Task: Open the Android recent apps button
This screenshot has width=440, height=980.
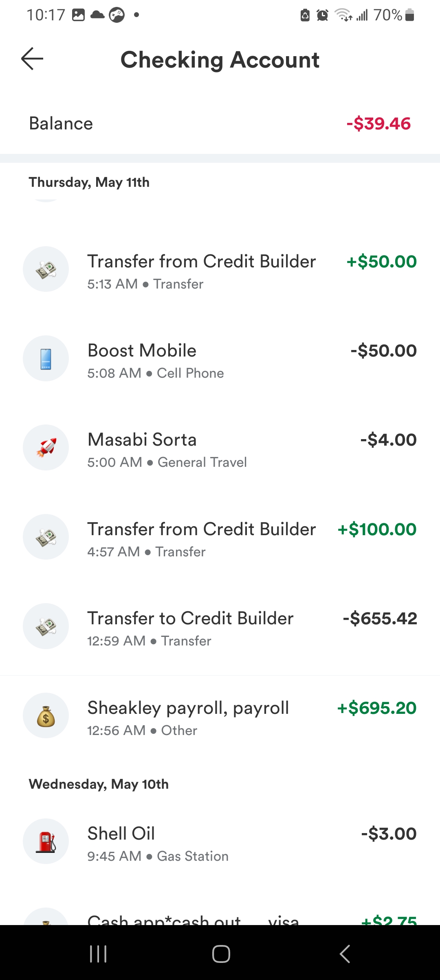Action: (x=98, y=954)
